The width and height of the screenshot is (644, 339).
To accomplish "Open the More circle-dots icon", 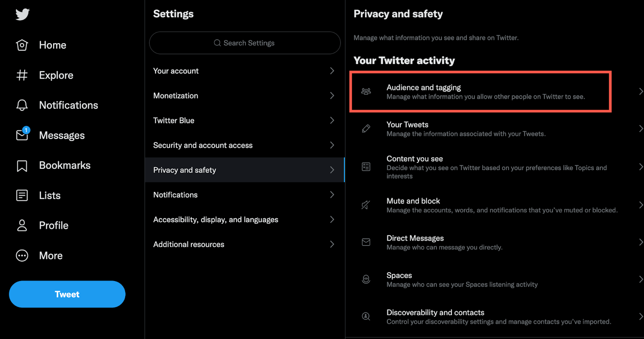I will pos(22,256).
